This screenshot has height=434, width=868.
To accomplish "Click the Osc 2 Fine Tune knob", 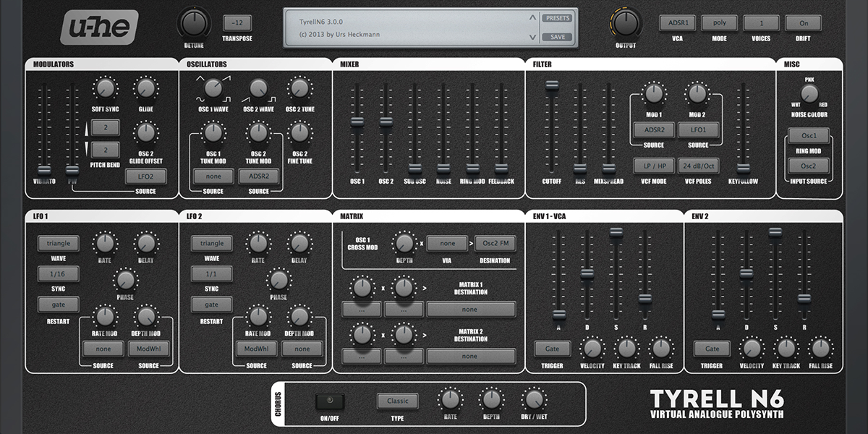I will [299, 132].
